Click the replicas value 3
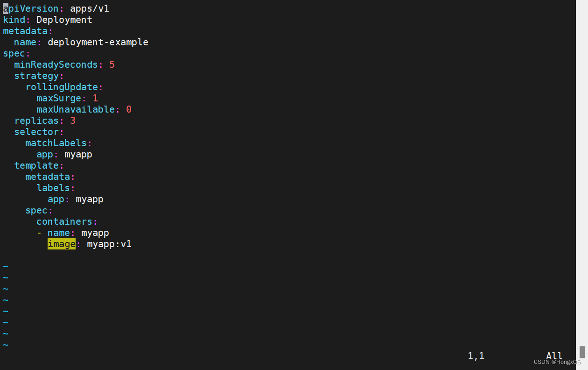This screenshot has width=588, height=370. (x=73, y=121)
